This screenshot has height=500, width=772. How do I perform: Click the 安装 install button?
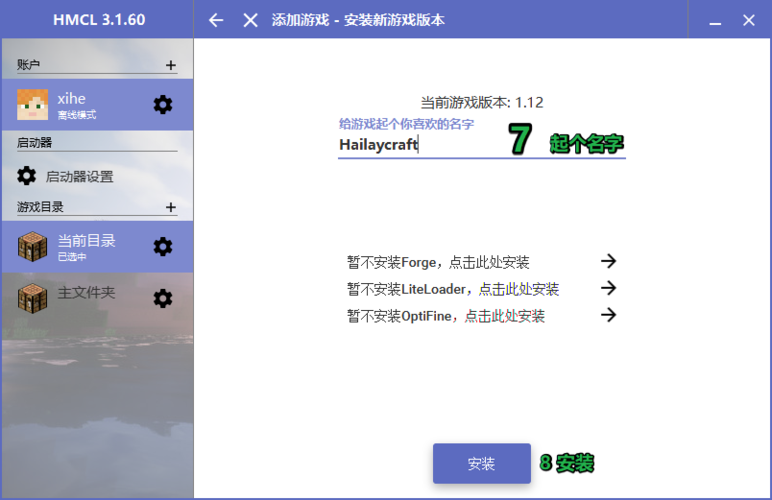coord(482,463)
